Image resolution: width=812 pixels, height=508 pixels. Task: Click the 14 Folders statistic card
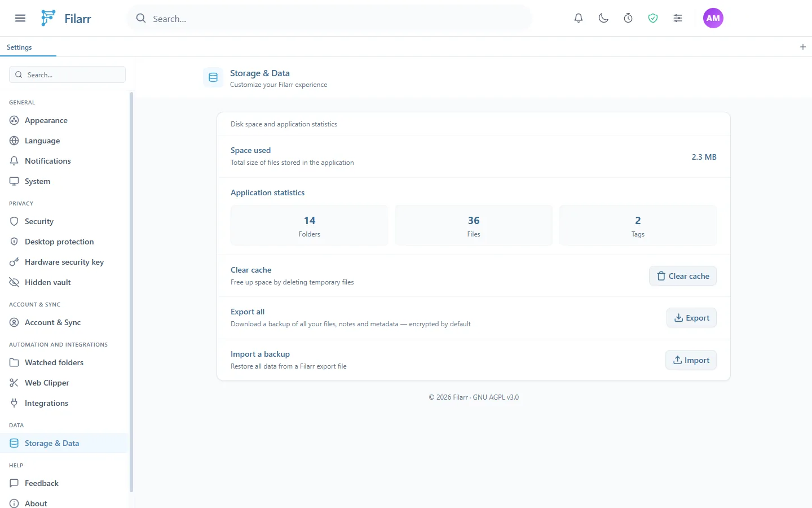(x=310, y=225)
